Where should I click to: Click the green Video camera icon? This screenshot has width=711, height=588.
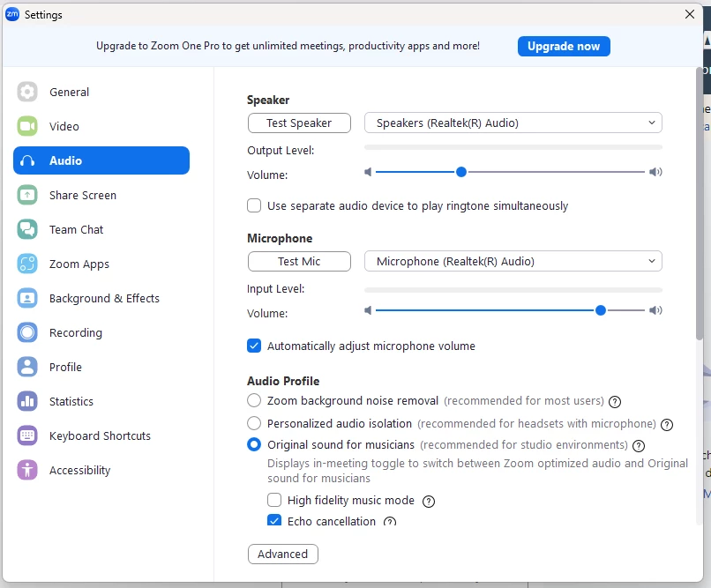pos(27,126)
